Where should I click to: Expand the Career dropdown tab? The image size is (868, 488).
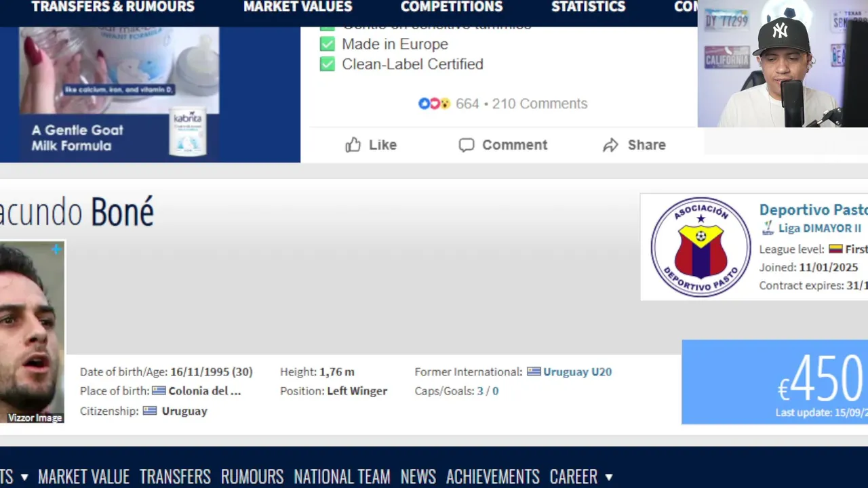(x=581, y=476)
